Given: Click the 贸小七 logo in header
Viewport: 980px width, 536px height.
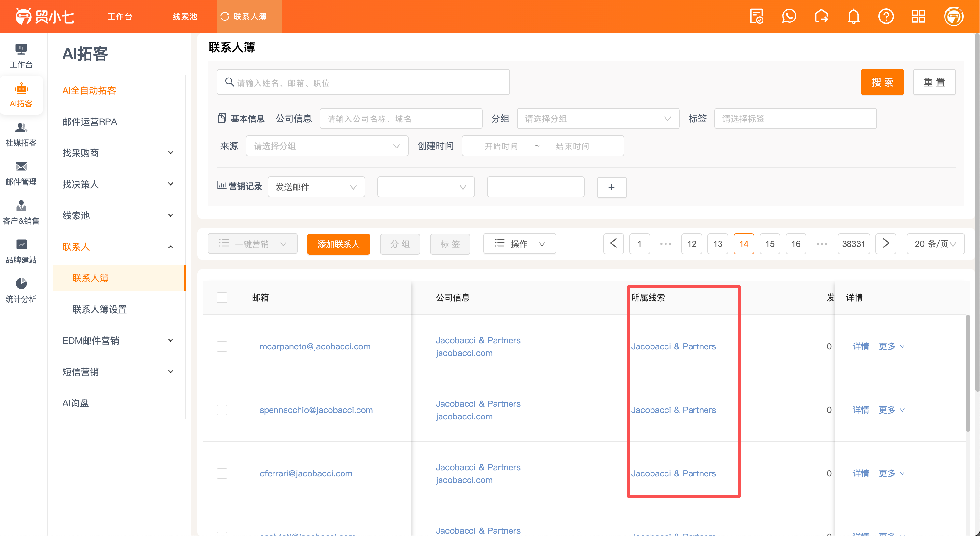Looking at the screenshot, I should pos(45,16).
